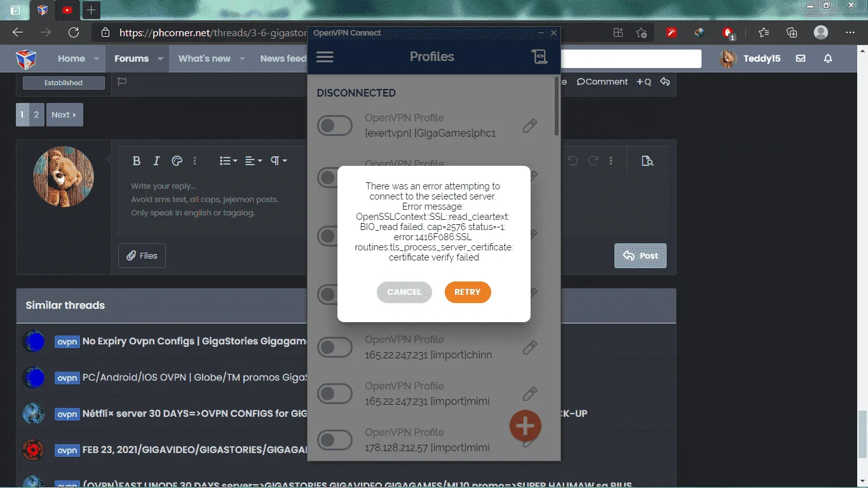Click the Files attachment button
Viewport: 868px width, 488px height.
coord(142,255)
